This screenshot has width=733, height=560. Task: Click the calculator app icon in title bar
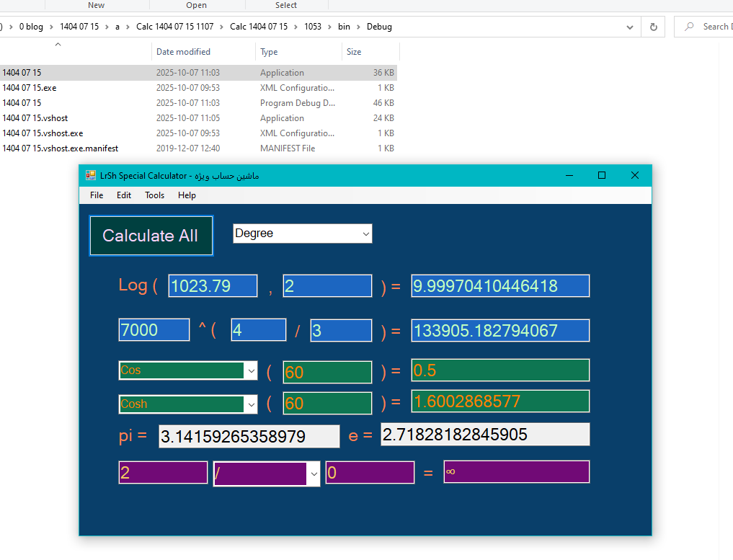click(x=91, y=175)
